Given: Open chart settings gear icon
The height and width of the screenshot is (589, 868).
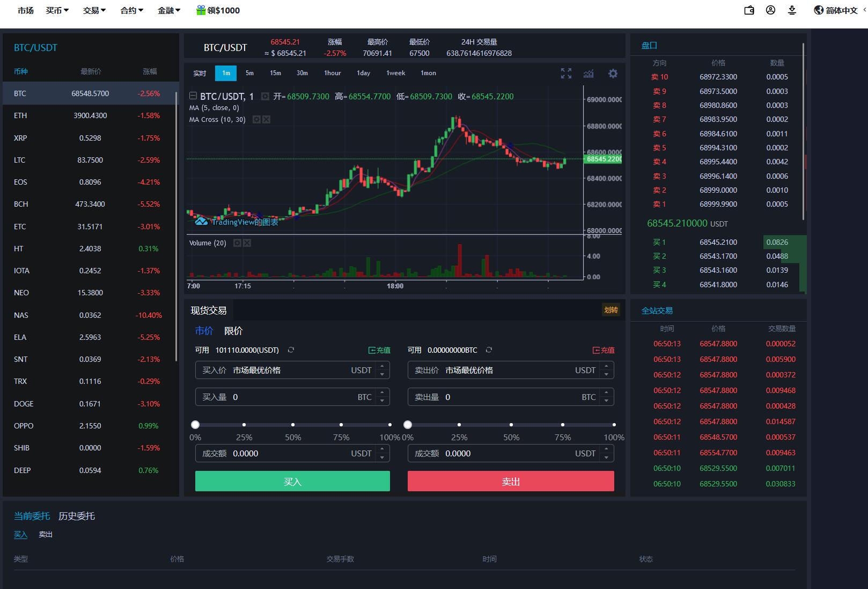Looking at the screenshot, I should pyautogui.click(x=613, y=74).
